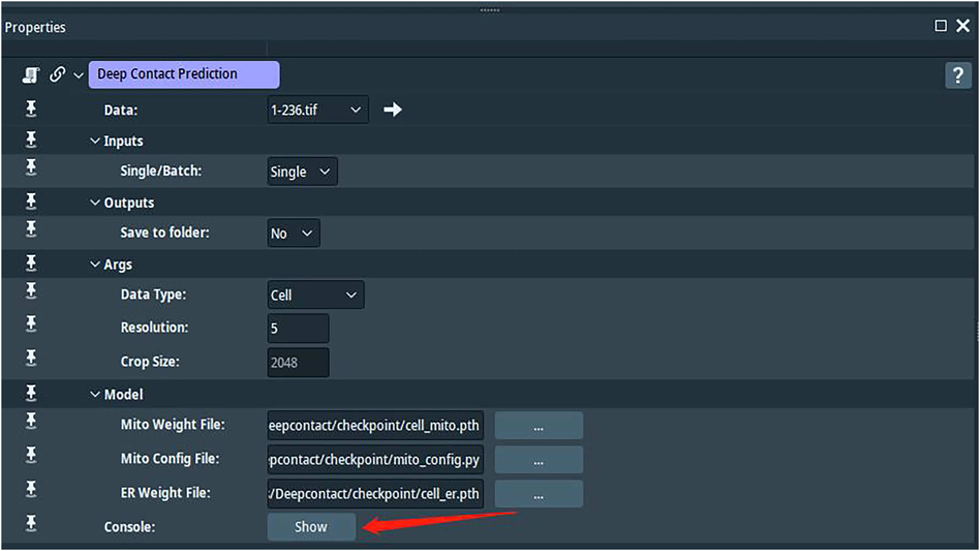Pin the Mito Weight File row
Image resolution: width=980 pixels, height=551 pixels.
click(31, 421)
